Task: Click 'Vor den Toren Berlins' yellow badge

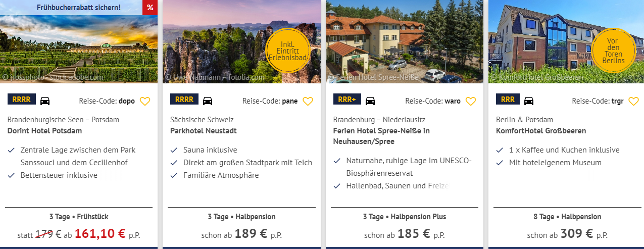Action: click(x=613, y=51)
